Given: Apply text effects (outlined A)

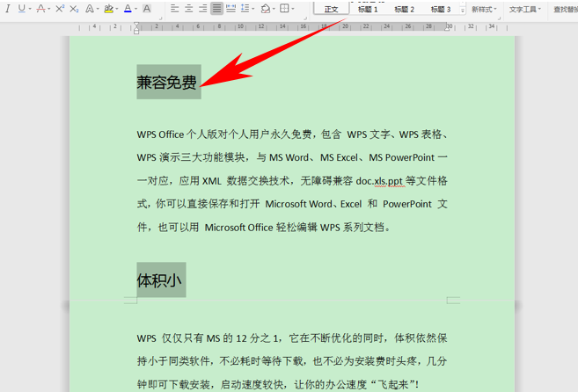Looking at the screenshot, I should click(89, 9).
